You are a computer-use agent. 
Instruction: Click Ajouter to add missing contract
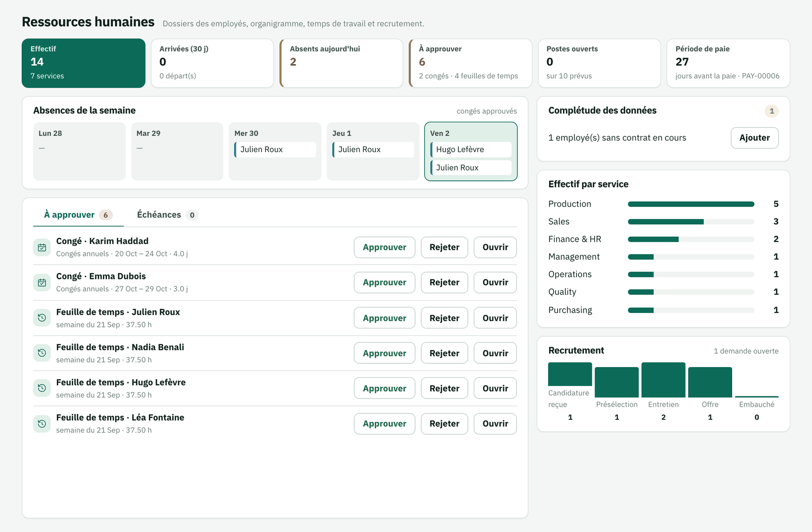tap(754, 138)
